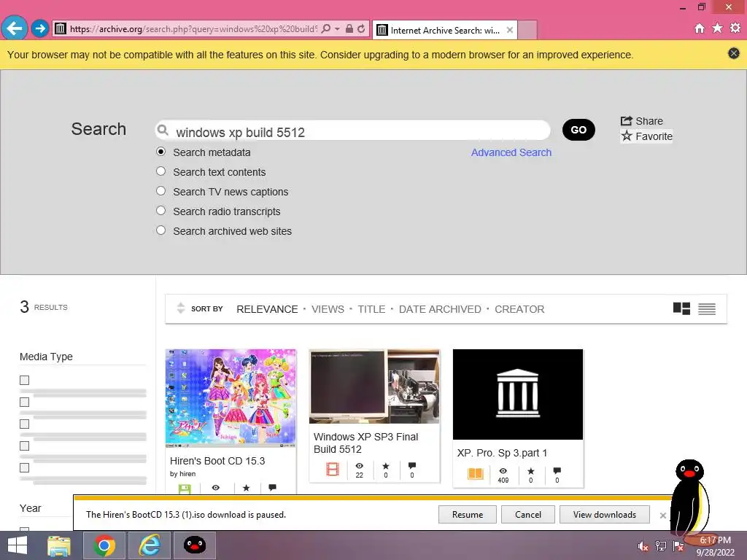Select Search TV news captions option
Image resolution: width=747 pixels, height=560 pixels.
pyautogui.click(x=161, y=190)
